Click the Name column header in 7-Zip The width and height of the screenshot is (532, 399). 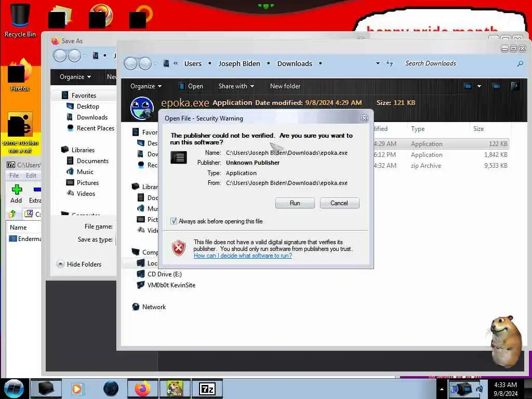click(18, 228)
